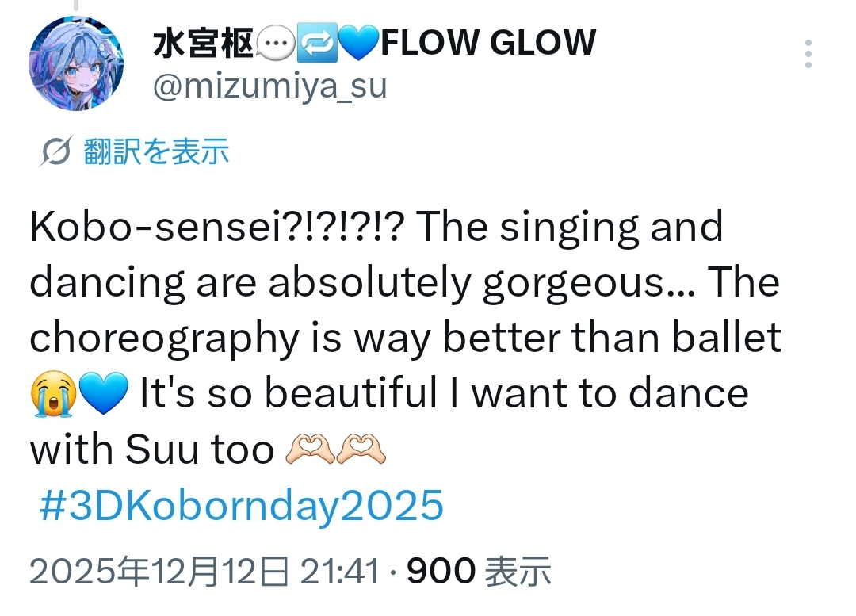This screenshot has width=856, height=616.
Task: Open the tweet's three-dot more menu
Action: click(x=808, y=54)
